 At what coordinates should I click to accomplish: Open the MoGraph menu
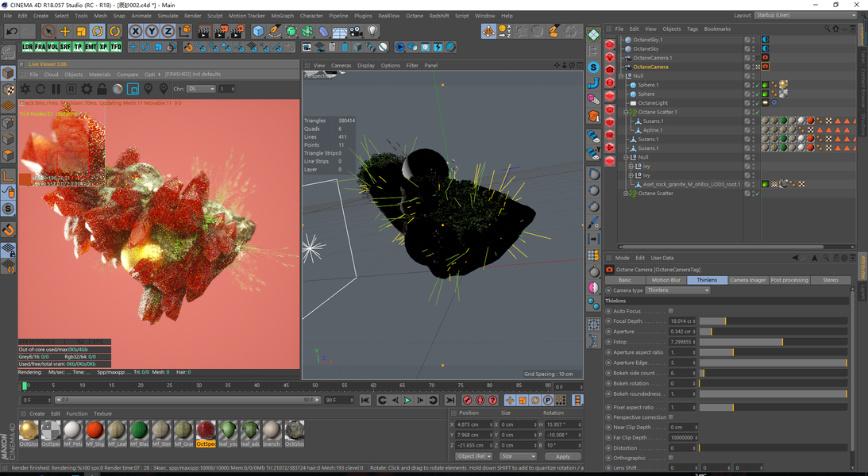[283, 16]
